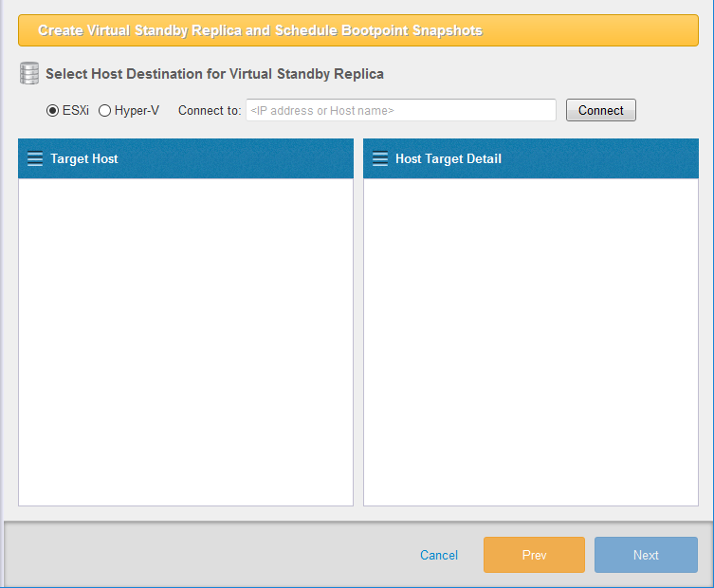Screen dimensions: 714x588
Task: Proceed with the Next button
Action: [x=646, y=555]
